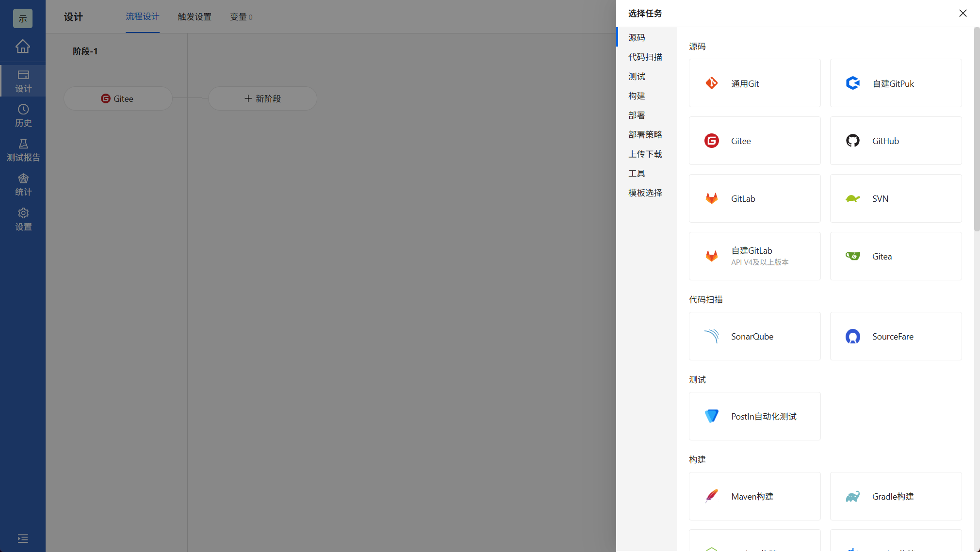Click the 选择任务 panel title
The height and width of the screenshot is (552, 980).
point(645,13)
